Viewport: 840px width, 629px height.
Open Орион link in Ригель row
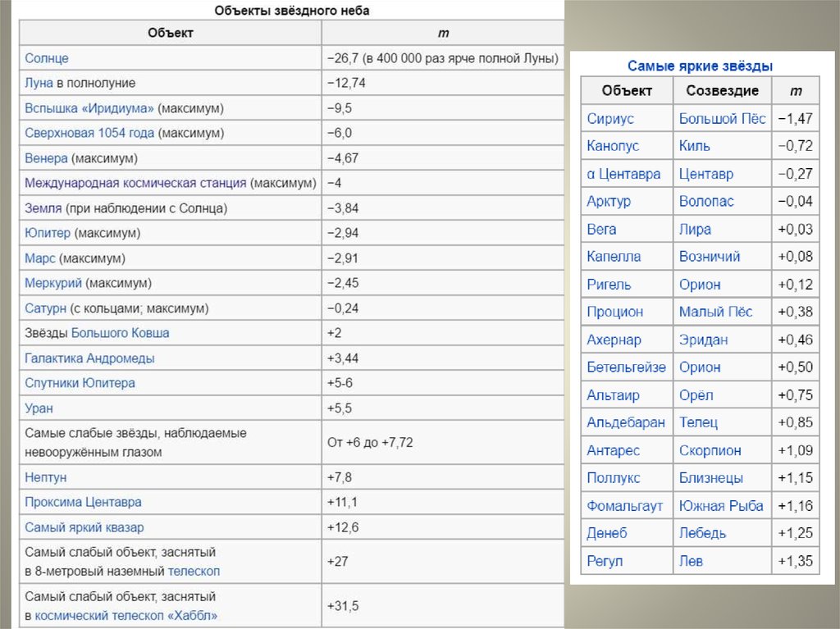[700, 284]
